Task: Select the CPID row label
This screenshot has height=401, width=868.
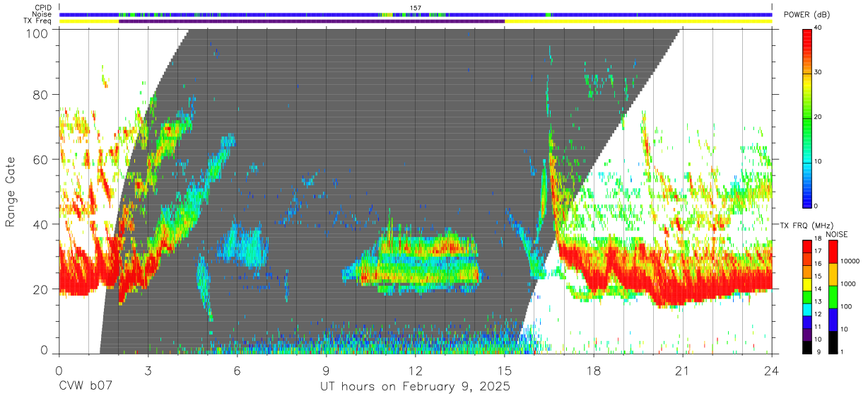Action: coord(43,8)
